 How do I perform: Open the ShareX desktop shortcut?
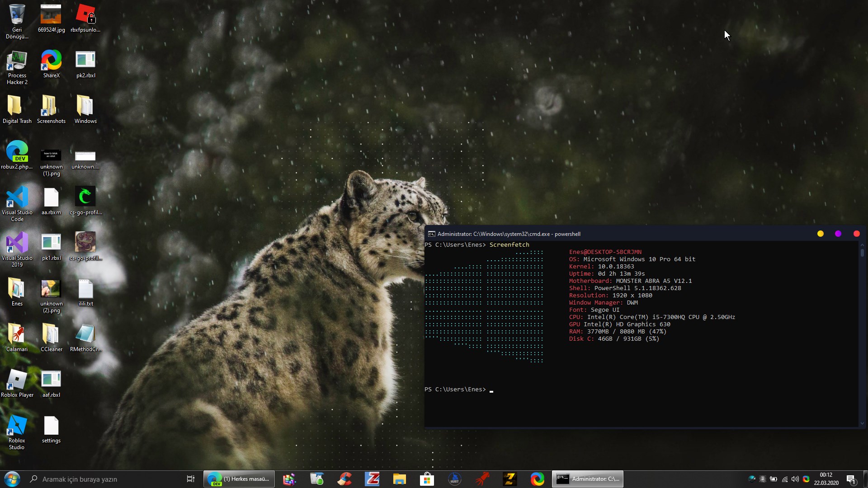click(x=51, y=60)
